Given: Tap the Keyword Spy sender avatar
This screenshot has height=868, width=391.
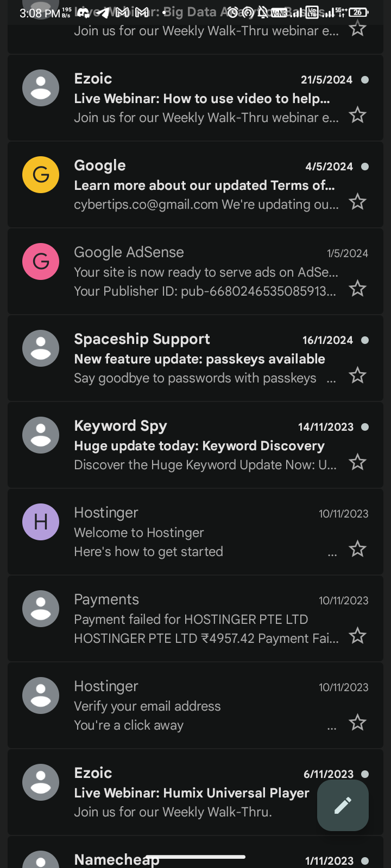Looking at the screenshot, I should point(41,435).
